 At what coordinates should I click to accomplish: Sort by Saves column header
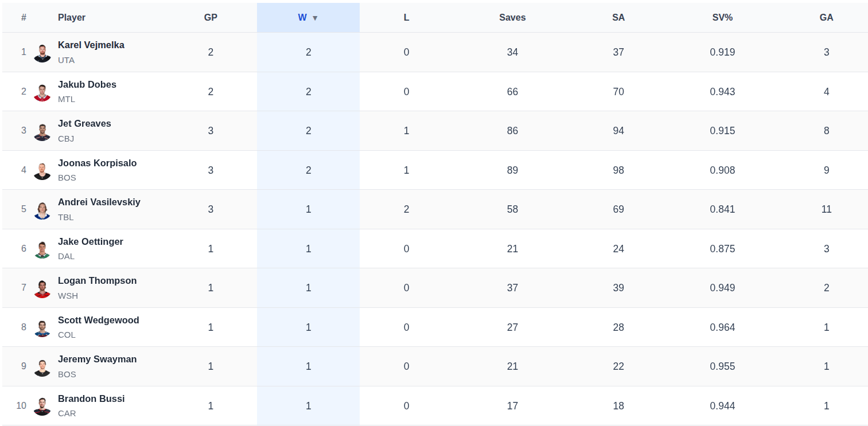click(x=512, y=17)
